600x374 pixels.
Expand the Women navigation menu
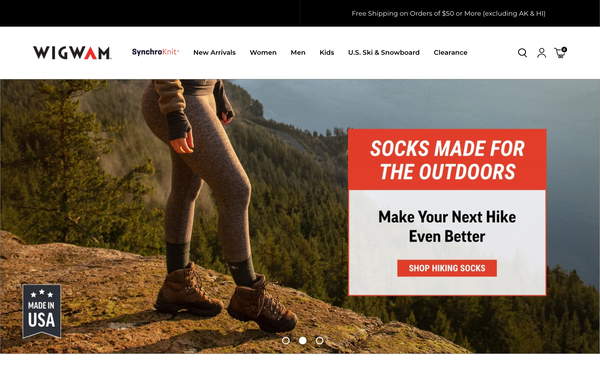point(263,52)
